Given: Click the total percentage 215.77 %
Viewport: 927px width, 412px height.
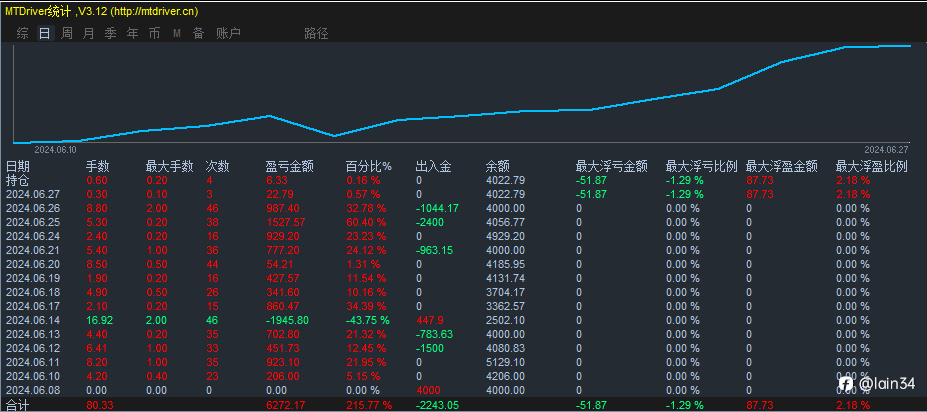Looking at the screenshot, I should click(369, 405).
